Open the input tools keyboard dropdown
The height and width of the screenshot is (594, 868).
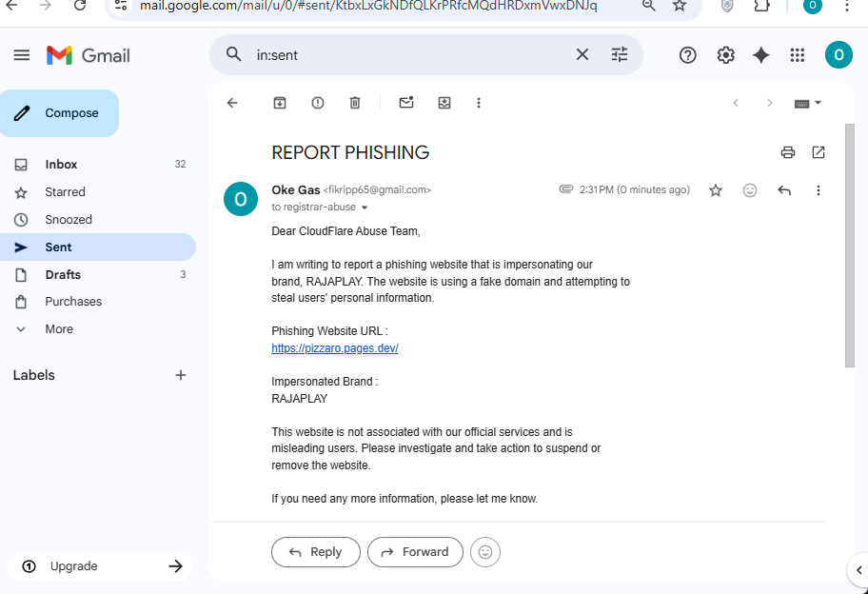pos(808,104)
